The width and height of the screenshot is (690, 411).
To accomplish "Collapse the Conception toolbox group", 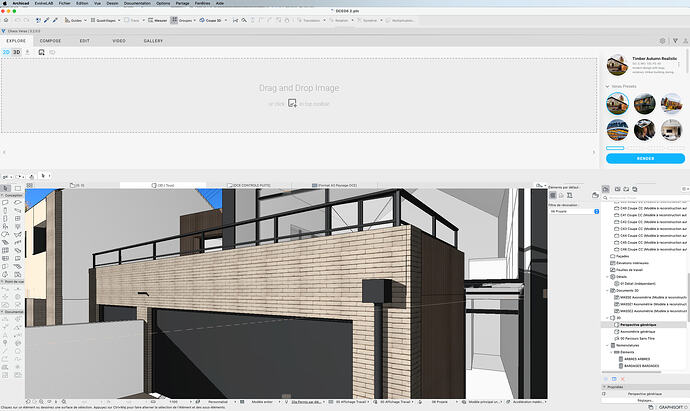I will (4, 194).
